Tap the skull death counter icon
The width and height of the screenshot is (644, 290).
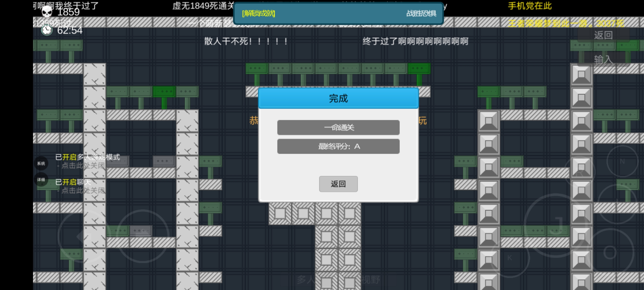[47, 12]
